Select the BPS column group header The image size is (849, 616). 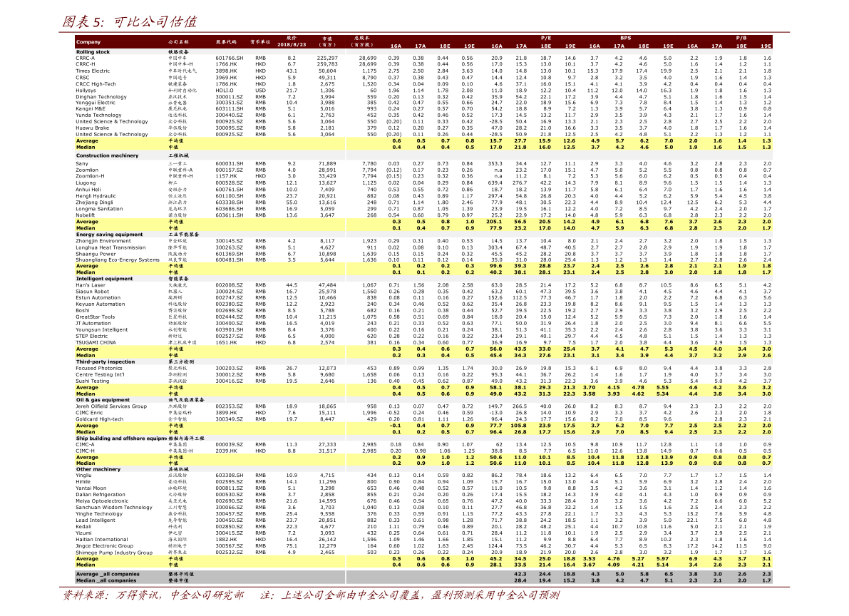(625, 36)
